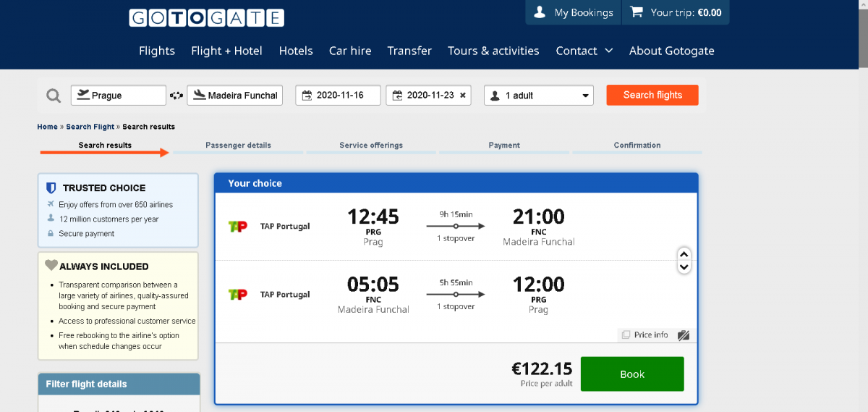The image size is (868, 412).
Task: Click the magnifying glass search icon
Action: 54,96
